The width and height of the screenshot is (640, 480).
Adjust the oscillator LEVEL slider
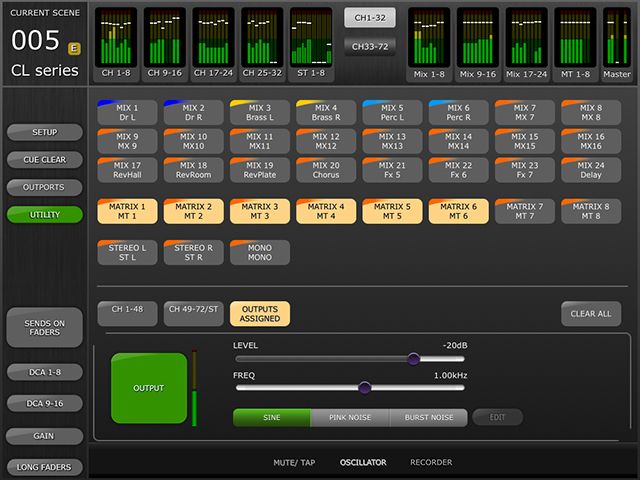pos(413,359)
